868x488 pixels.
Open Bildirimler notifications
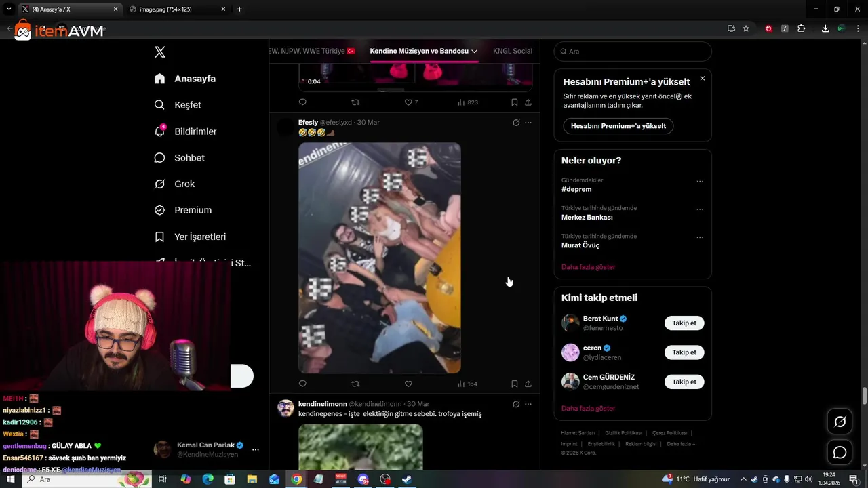coord(185,131)
